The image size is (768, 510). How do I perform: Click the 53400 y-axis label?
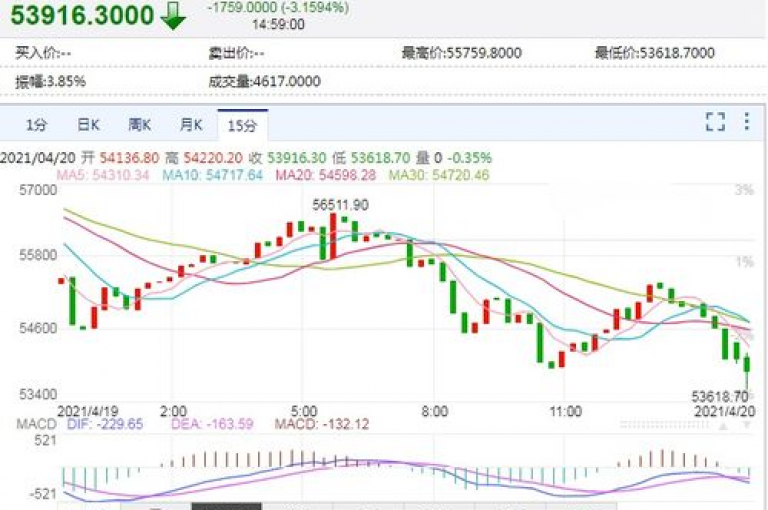pos(38,394)
